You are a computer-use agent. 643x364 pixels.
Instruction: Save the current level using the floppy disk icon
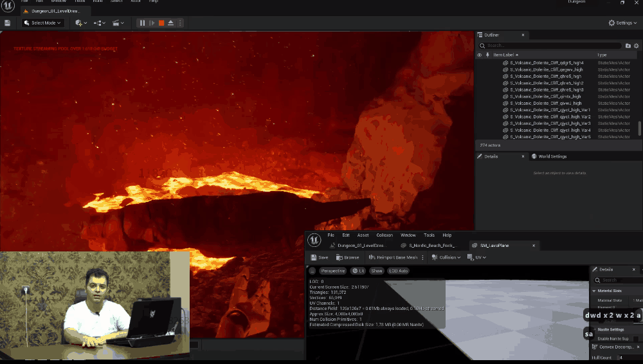point(7,23)
